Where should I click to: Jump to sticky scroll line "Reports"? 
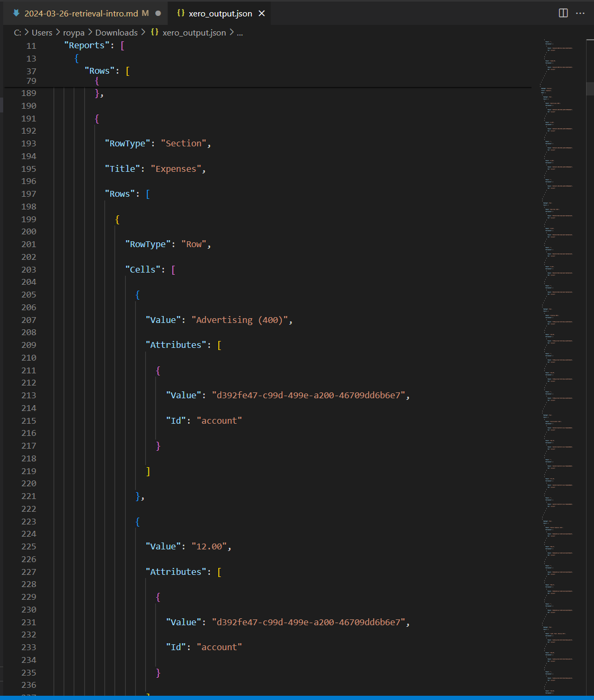[86, 46]
